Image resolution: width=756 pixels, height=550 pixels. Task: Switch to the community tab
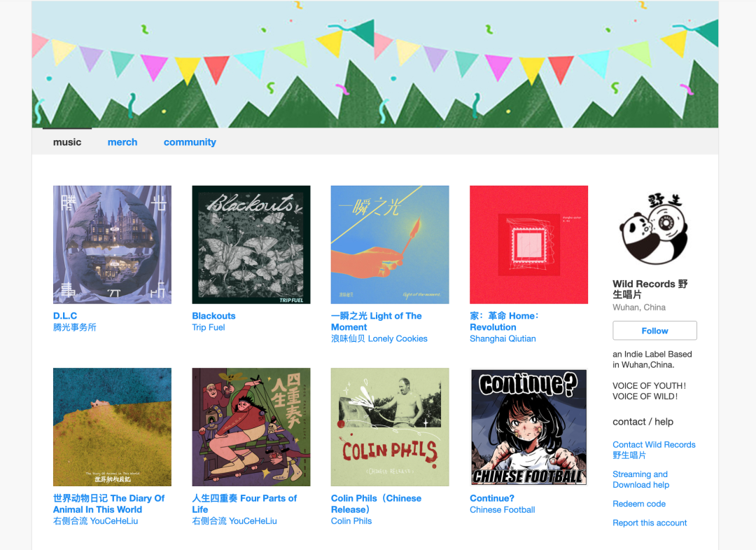point(190,142)
